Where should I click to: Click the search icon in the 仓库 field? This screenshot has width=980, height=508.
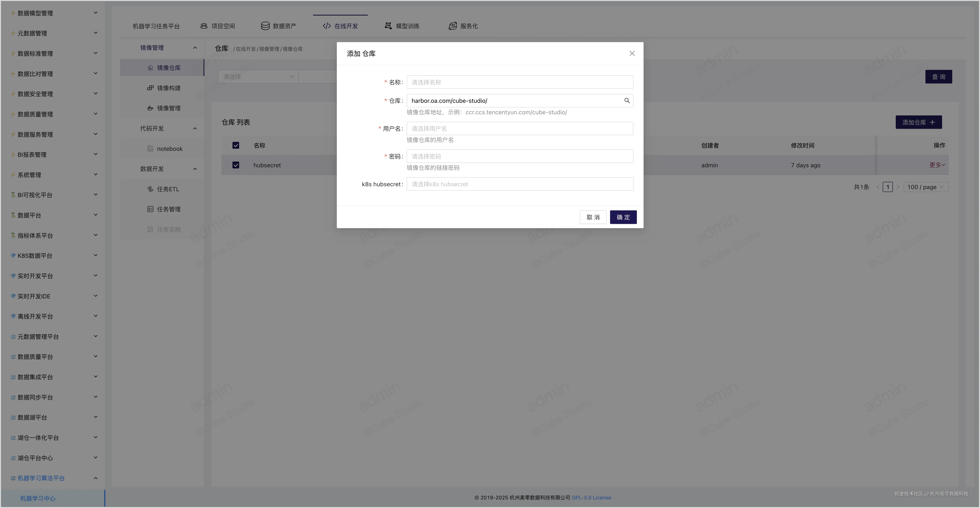coord(627,100)
